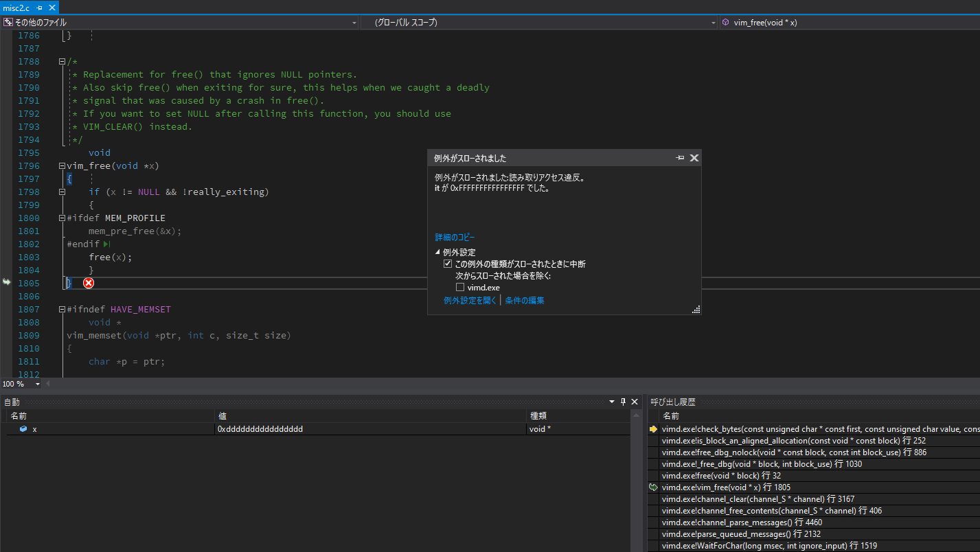Image resolution: width=980 pixels, height=552 pixels.
Task: Collapse the vim_free function fold at line 1796
Action: click(x=61, y=165)
